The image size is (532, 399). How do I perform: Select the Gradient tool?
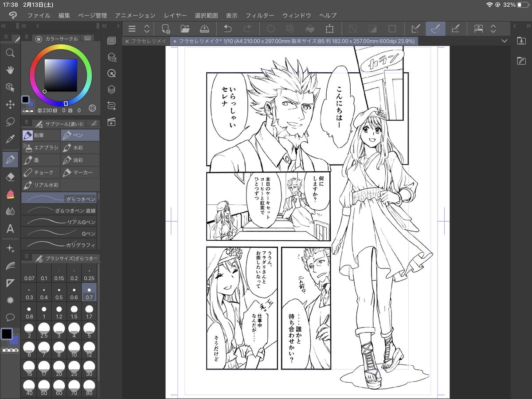[10, 266]
